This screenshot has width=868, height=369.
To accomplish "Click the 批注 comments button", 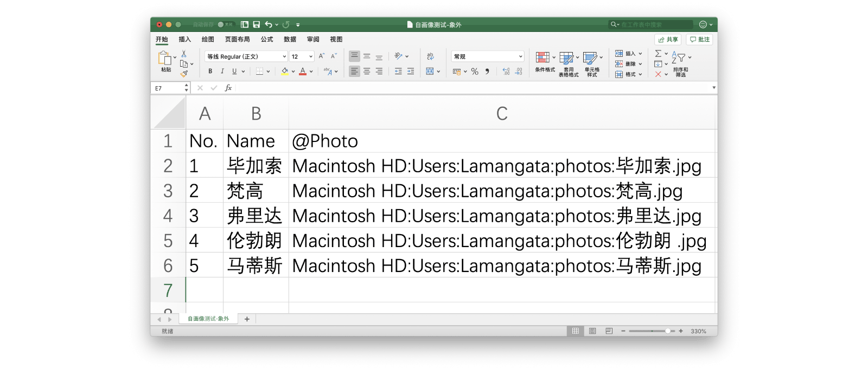I will coord(700,40).
